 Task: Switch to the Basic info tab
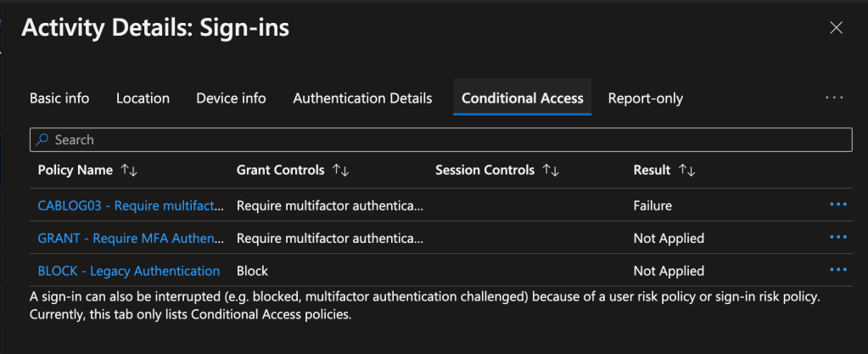click(59, 98)
